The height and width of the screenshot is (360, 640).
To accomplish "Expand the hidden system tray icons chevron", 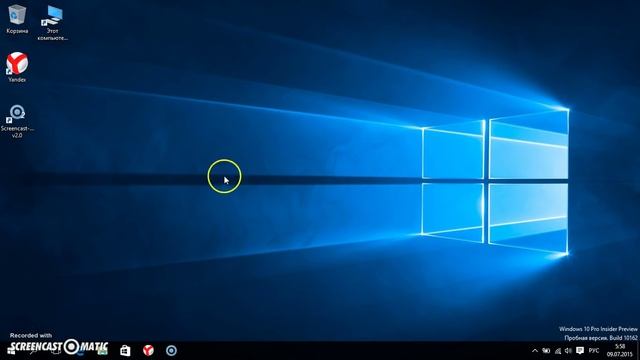I will pos(535,351).
